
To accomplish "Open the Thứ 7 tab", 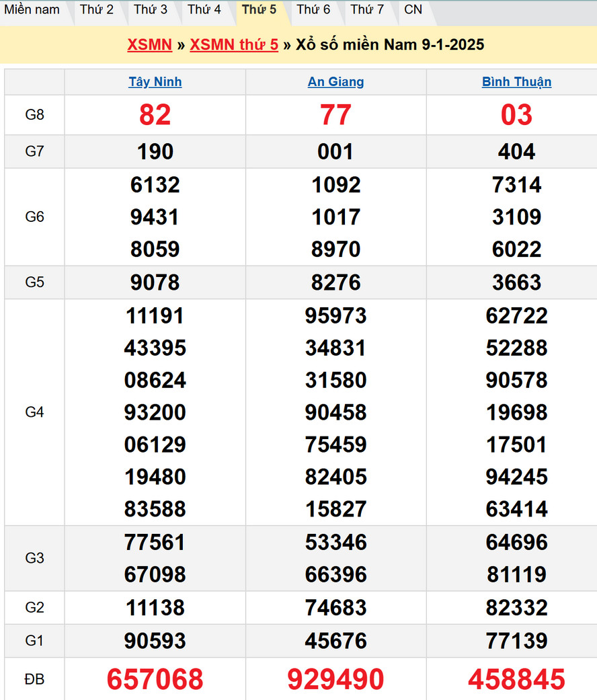I will point(367,10).
